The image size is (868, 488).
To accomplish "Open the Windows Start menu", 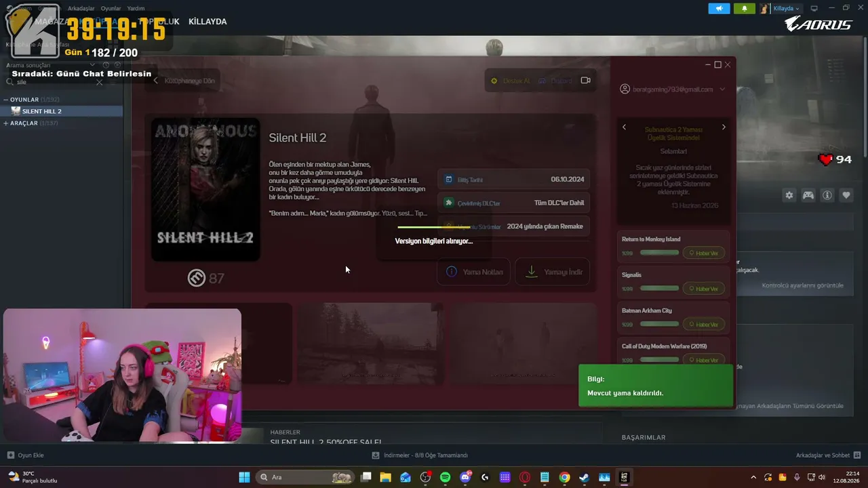I will pos(244,477).
